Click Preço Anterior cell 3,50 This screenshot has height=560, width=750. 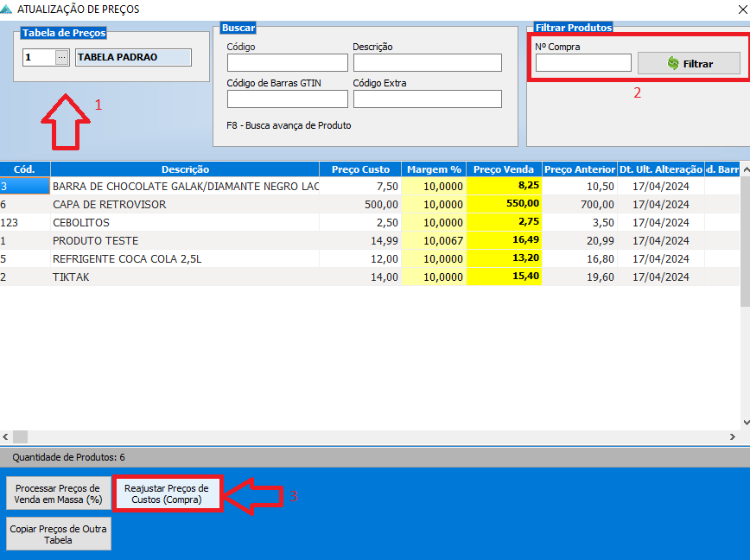coord(579,222)
